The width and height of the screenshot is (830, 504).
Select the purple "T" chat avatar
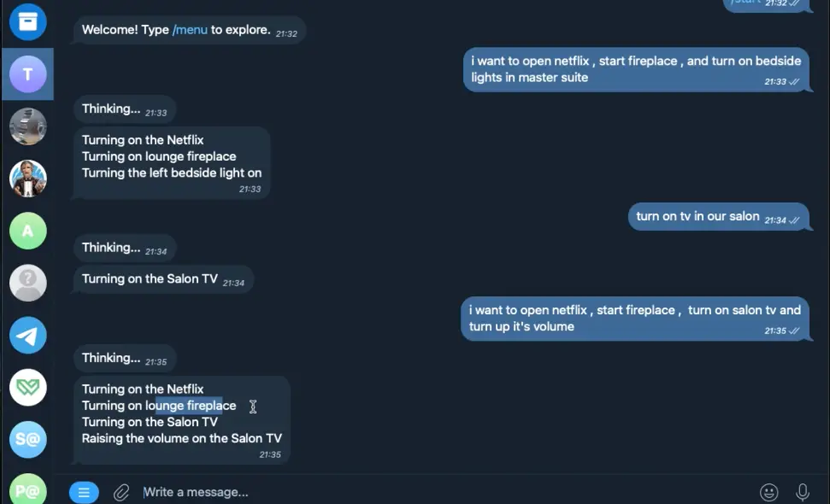tap(27, 74)
